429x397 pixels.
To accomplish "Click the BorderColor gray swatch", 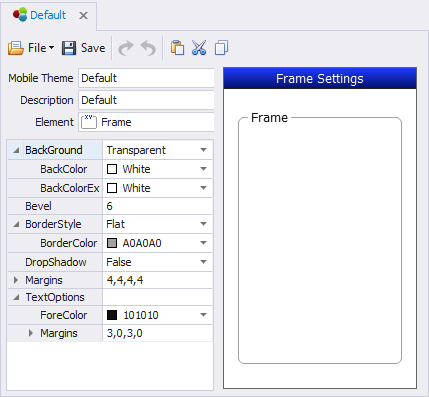I will pos(112,243).
